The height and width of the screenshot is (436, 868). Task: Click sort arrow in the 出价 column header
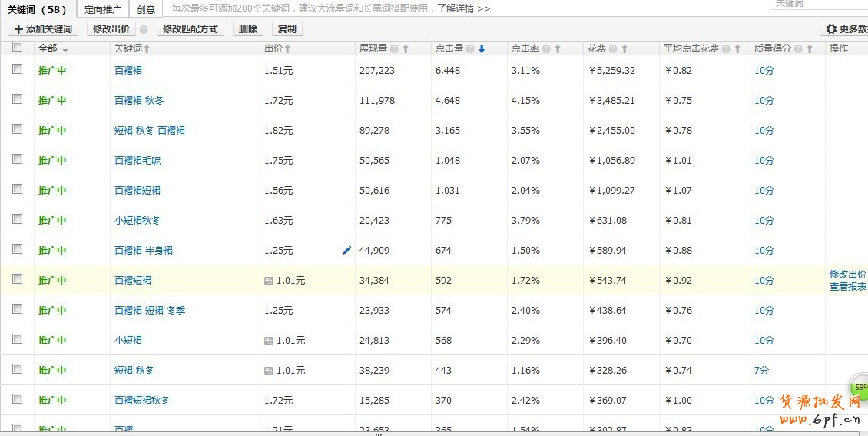click(287, 48)
